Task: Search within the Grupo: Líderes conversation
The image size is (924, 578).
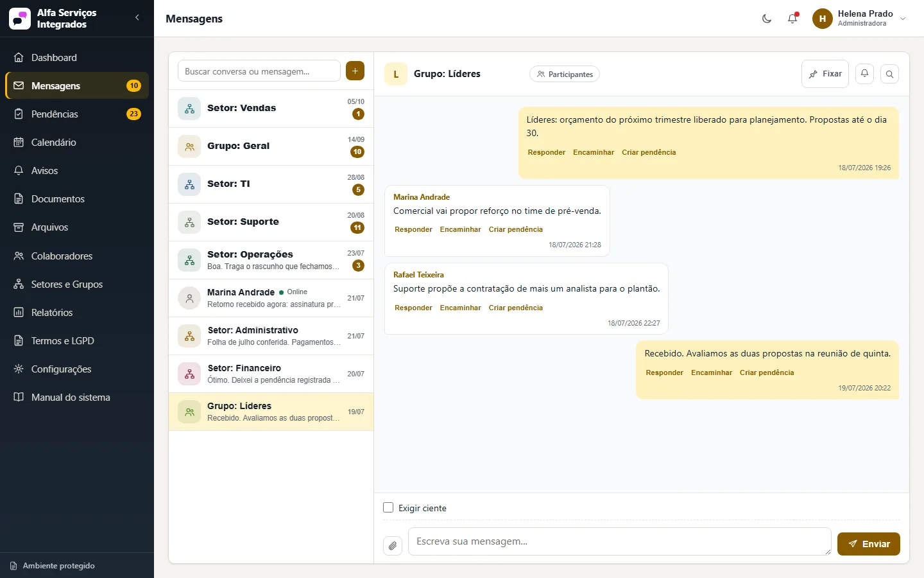Action: tap(889, 74)
